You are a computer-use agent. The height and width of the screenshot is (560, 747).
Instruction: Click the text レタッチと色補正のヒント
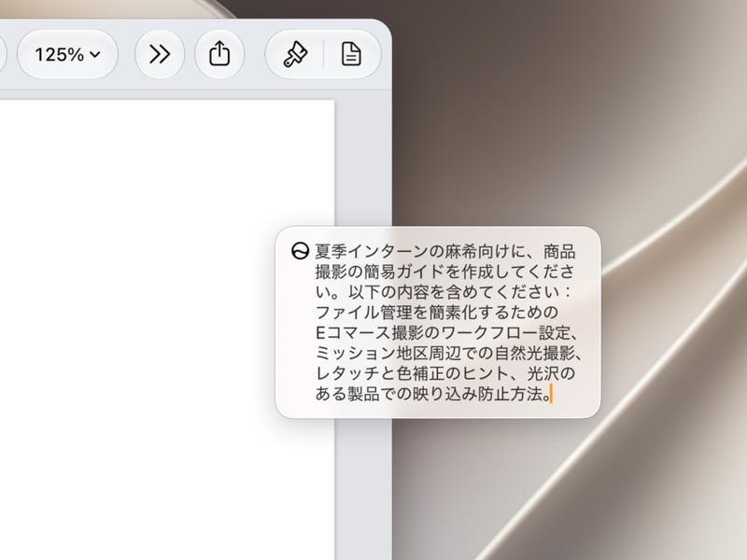point(411,373)
